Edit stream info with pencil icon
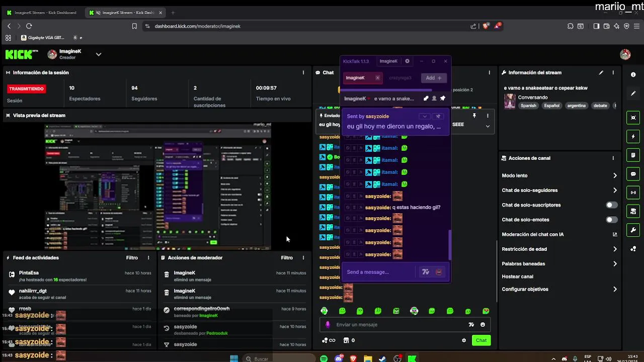The height and width of the screenshot is (362, 644). 601,73
